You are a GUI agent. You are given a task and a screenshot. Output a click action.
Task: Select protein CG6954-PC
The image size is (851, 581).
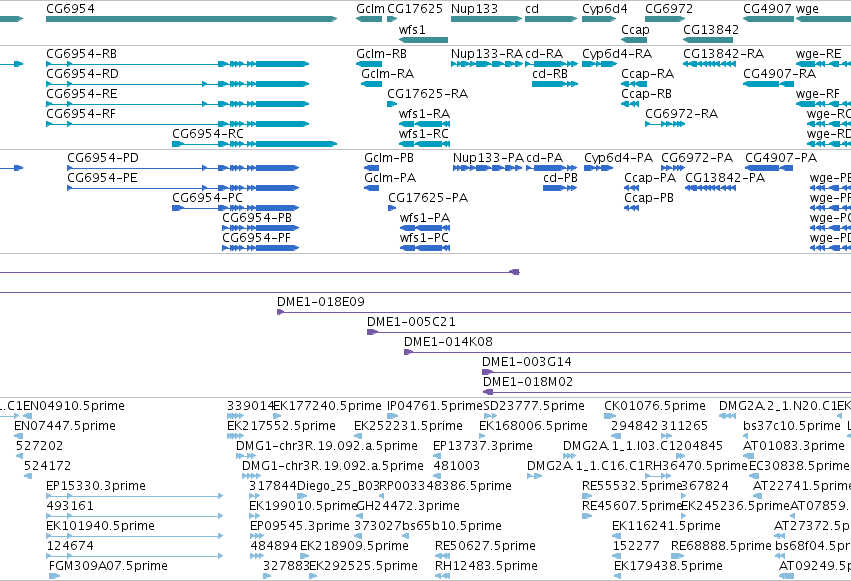[207, 198]
